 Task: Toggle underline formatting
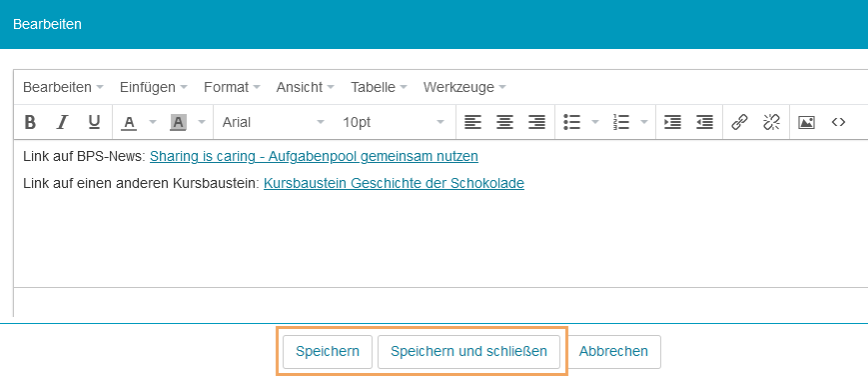click(95, 122)
